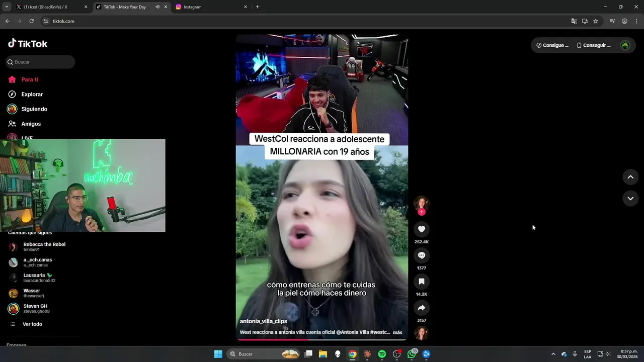644x362 pixels.
Task: Open File Explorer from the taskbar
Action: pos(323,354)
